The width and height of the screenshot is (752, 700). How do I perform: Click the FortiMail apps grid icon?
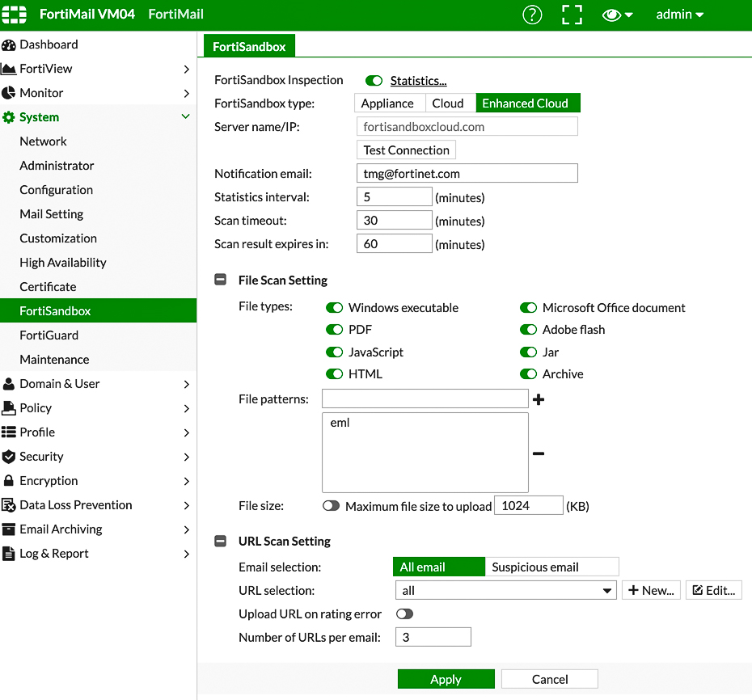pyautogui.click(x=13, y=15)
